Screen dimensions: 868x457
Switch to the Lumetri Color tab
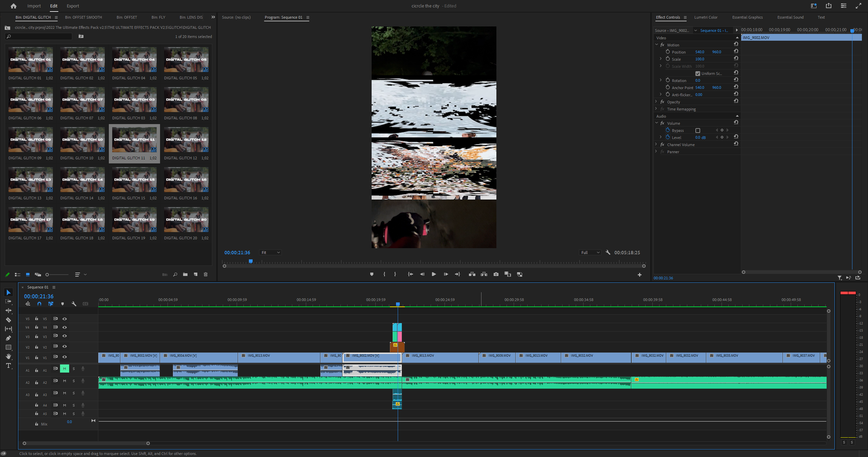point(706,17)
